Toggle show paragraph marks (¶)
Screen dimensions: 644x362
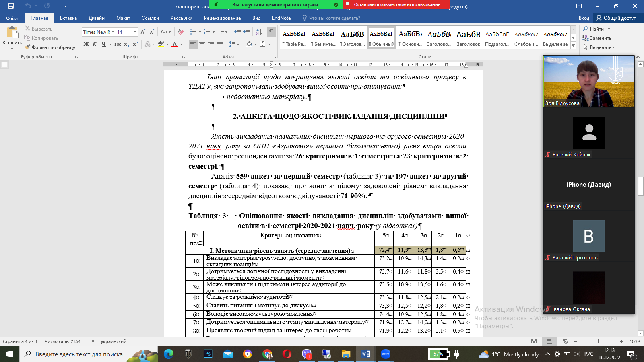[x=272, y=32]
